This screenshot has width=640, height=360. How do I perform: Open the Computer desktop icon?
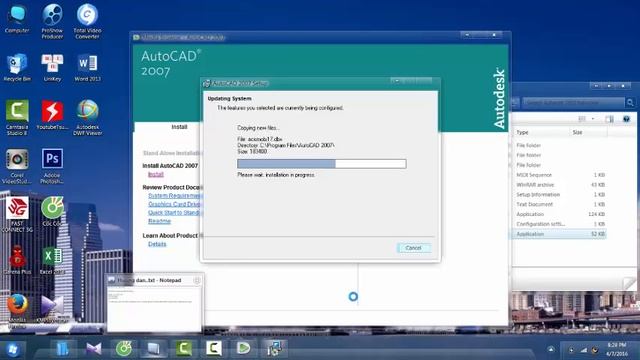(17, 18)
